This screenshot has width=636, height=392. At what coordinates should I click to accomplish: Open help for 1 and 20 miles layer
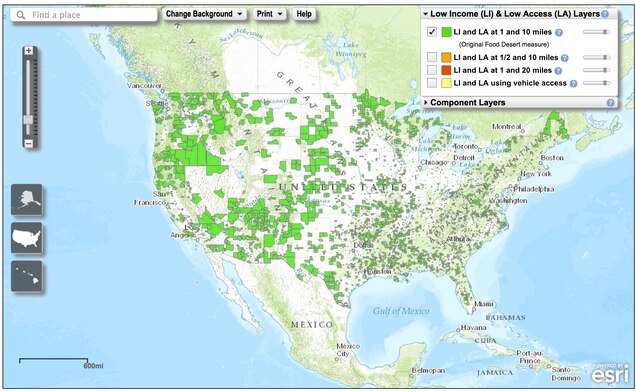coord(558,71)
